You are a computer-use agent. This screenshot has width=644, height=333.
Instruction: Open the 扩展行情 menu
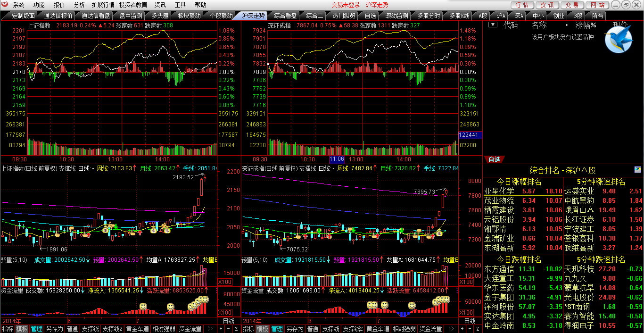103,5
